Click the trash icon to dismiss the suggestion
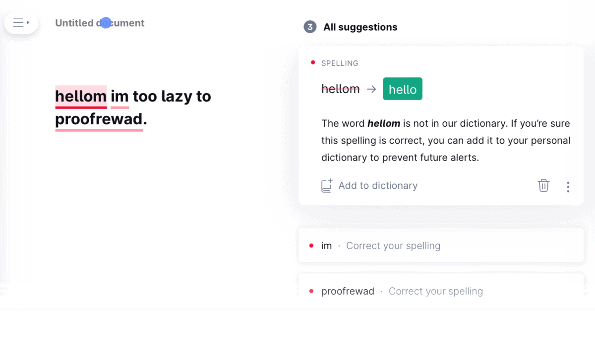The height and width of the screenshot is (364, 595). pos(543,185)
